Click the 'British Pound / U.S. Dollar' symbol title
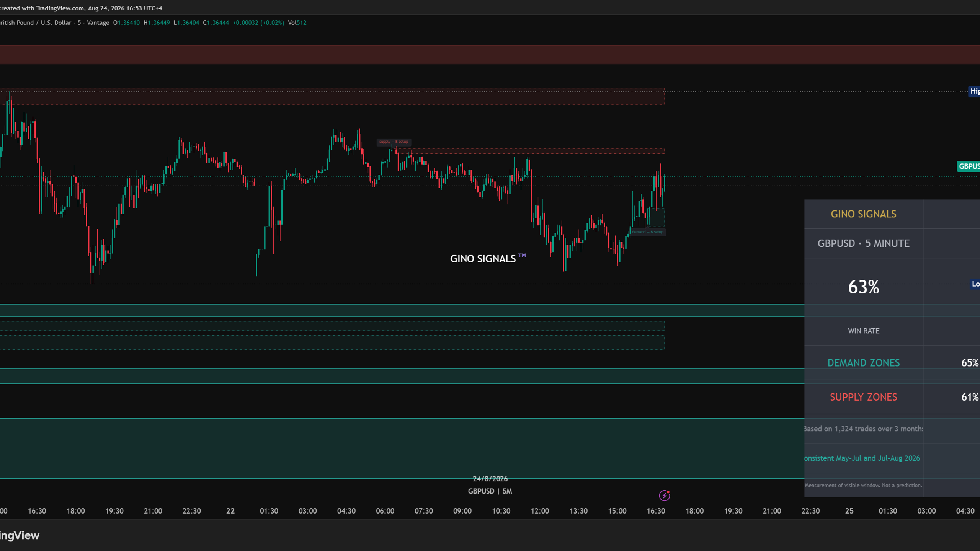The height and width of the screenshot is (551, 980). point(36,23)
